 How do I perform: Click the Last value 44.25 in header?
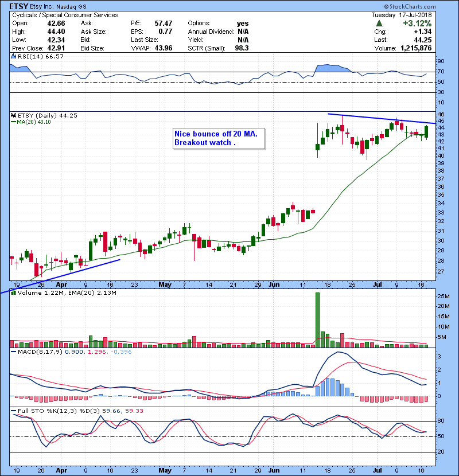point(422,40)
